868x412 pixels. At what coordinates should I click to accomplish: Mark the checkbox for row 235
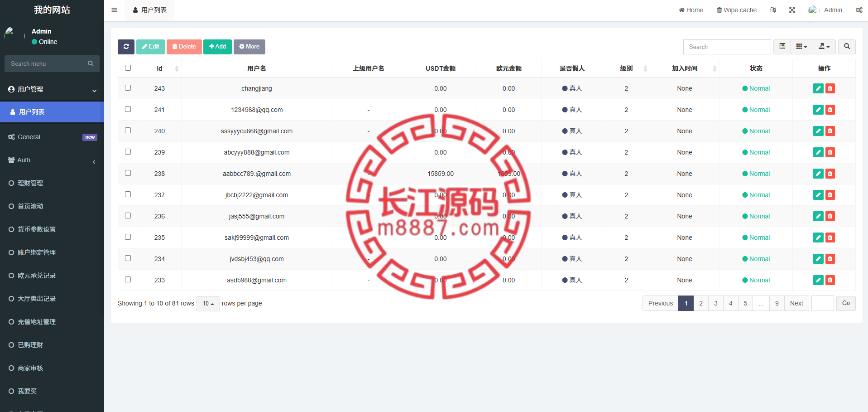pos(128,237)
